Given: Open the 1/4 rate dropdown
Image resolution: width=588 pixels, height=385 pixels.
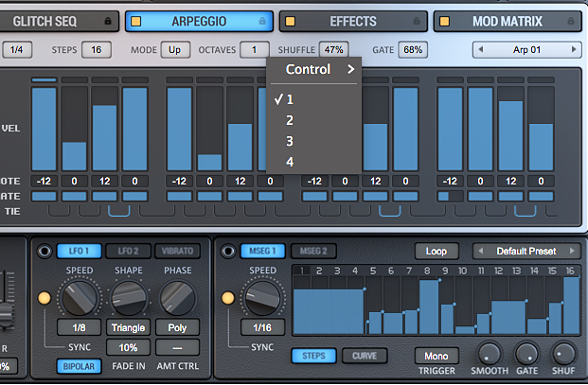Looking at the screenshot, I should tap(16, 50).
